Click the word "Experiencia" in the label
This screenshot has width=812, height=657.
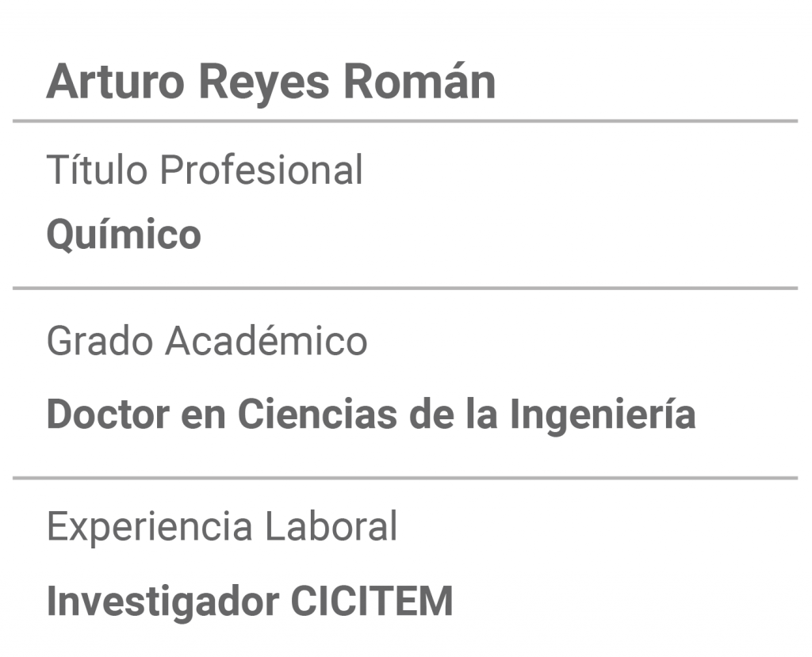[150, 527]
